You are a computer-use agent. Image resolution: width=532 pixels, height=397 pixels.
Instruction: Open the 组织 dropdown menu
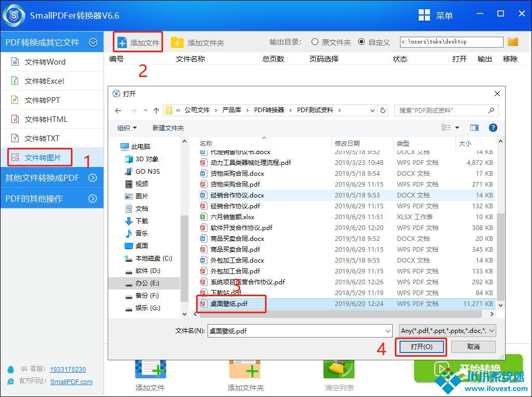(x=127, y=128)
